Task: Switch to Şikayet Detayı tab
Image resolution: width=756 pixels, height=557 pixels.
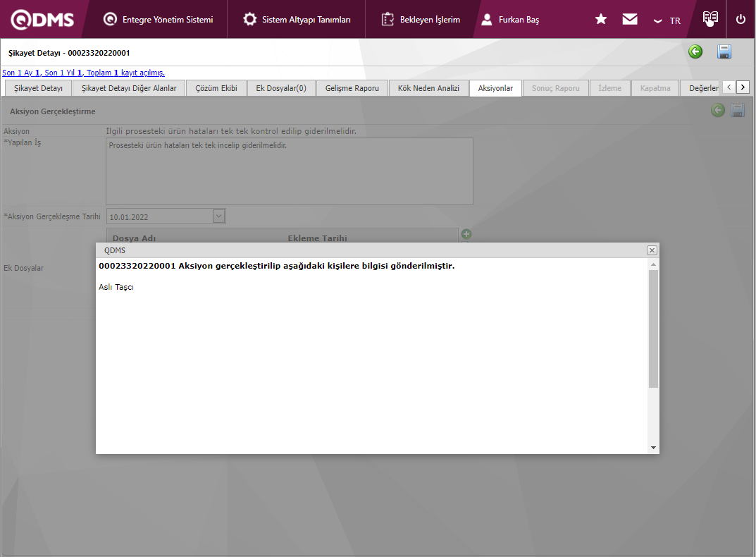Action: (38, 88)
